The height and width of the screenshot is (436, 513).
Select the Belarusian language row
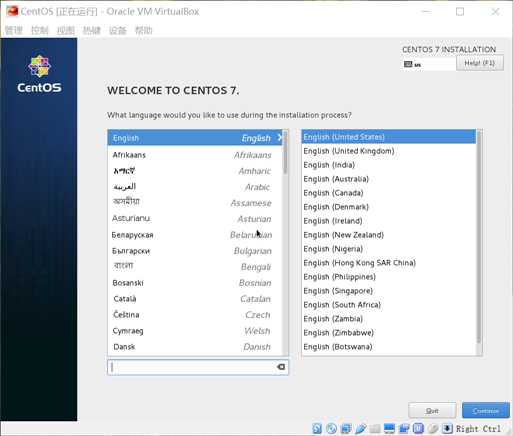point(195,235)
